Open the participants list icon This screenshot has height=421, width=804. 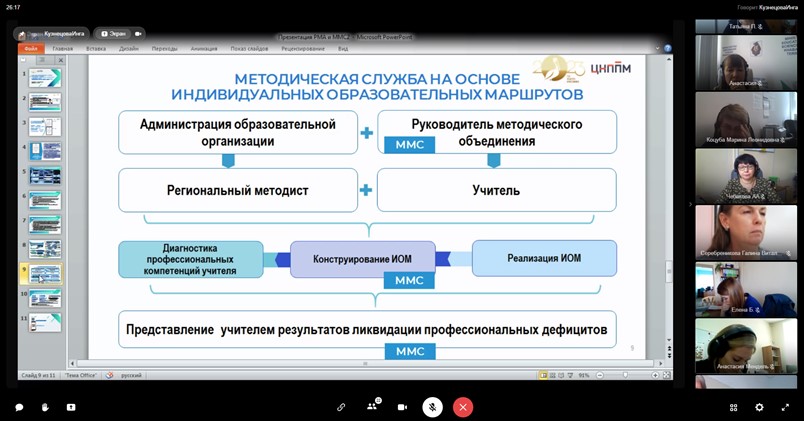point(372,407)
